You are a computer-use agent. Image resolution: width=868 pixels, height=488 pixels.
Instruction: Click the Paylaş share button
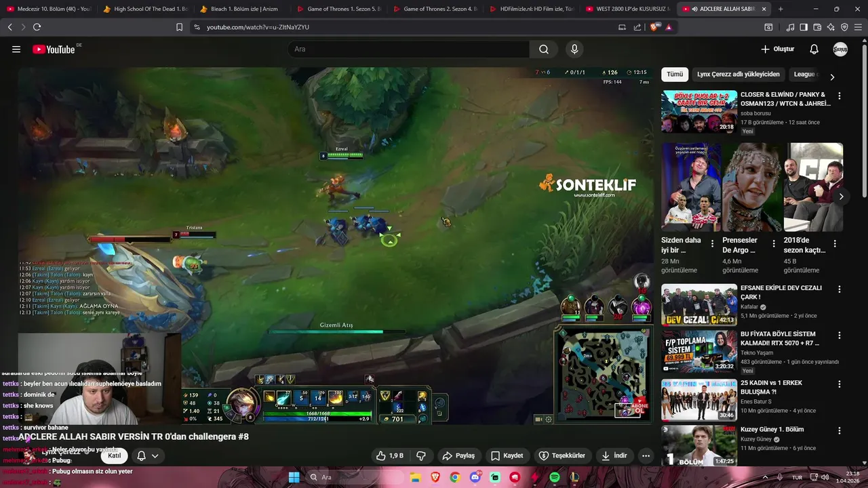[x=458, y=455]
